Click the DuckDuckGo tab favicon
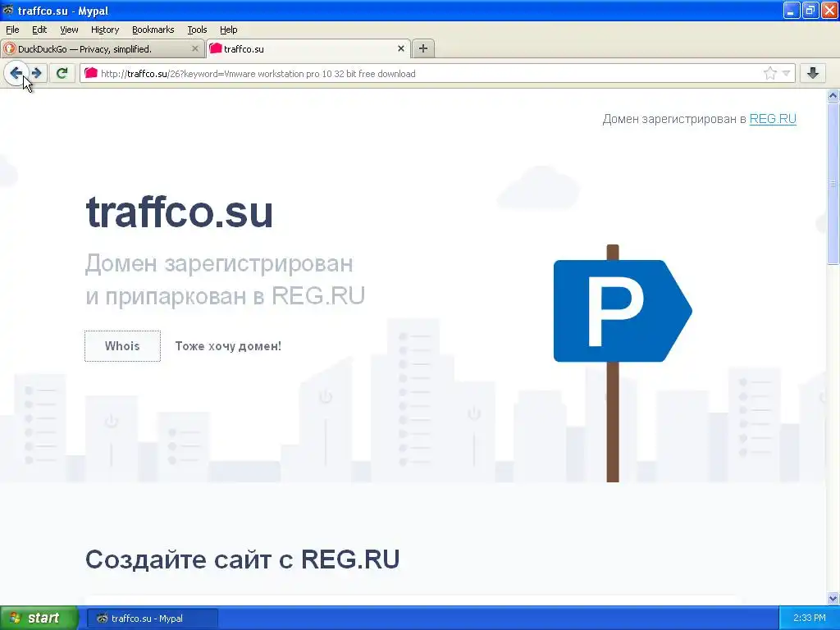840x630 pixels. [10, 48]
